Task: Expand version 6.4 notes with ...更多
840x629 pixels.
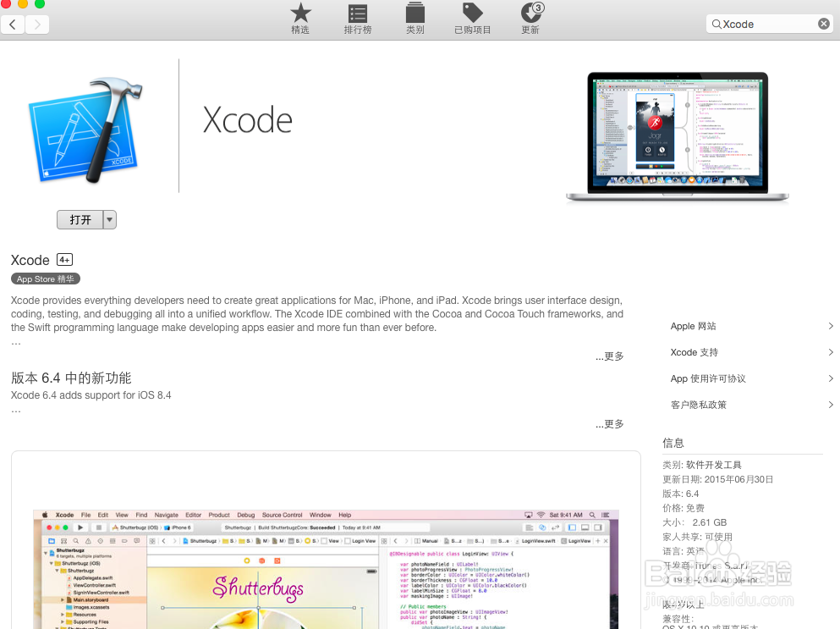Action: [x=610, y=424]
